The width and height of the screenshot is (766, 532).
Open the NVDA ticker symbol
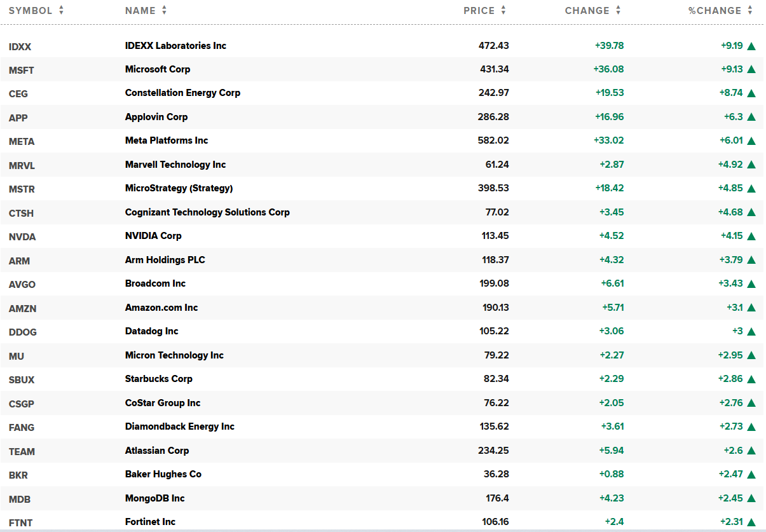tap(22, 236)
